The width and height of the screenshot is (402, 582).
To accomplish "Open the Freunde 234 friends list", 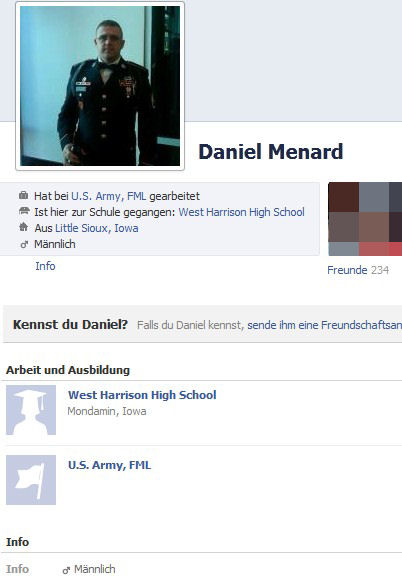I will pyautogui.click(x=358, y=270).
